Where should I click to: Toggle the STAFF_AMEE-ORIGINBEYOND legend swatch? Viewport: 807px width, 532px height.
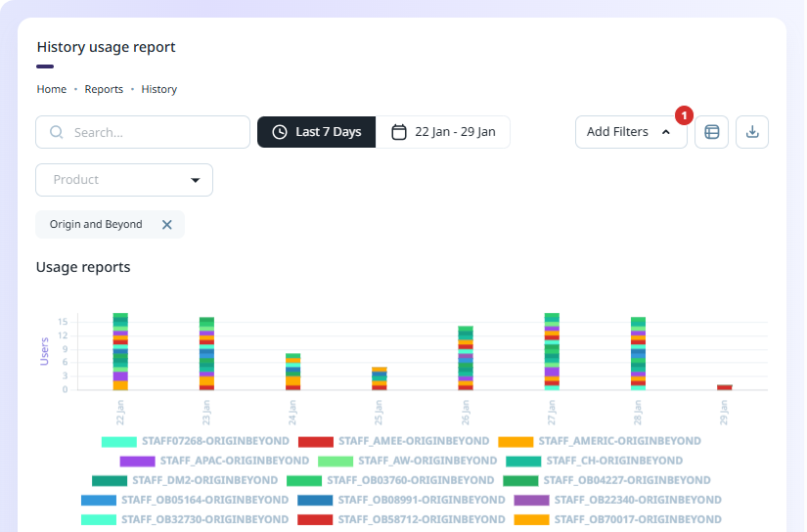pos(316,441)
